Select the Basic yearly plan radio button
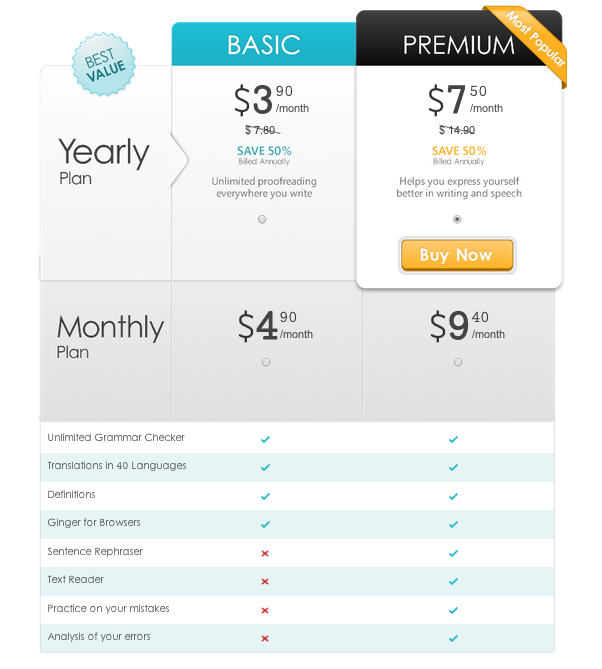The image size is (602, 669). [x=262, y=219]
